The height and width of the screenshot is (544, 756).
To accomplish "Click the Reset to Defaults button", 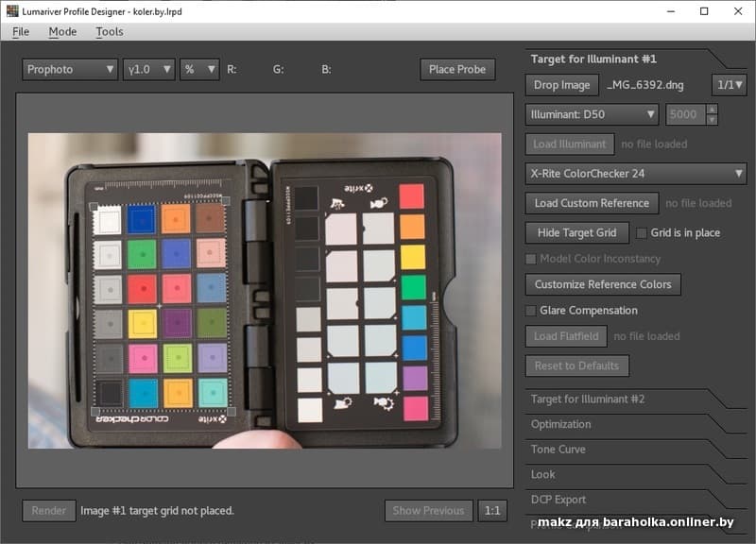I will (577, 365).
